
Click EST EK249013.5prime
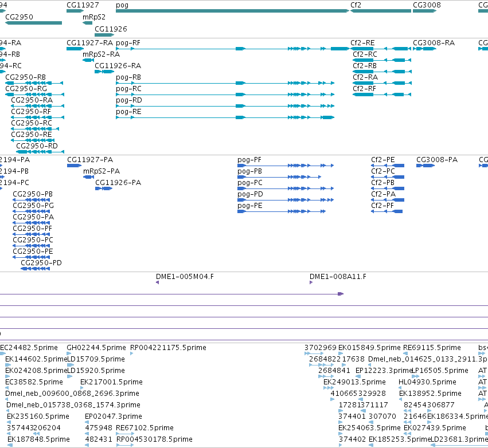tap(329, 388)
